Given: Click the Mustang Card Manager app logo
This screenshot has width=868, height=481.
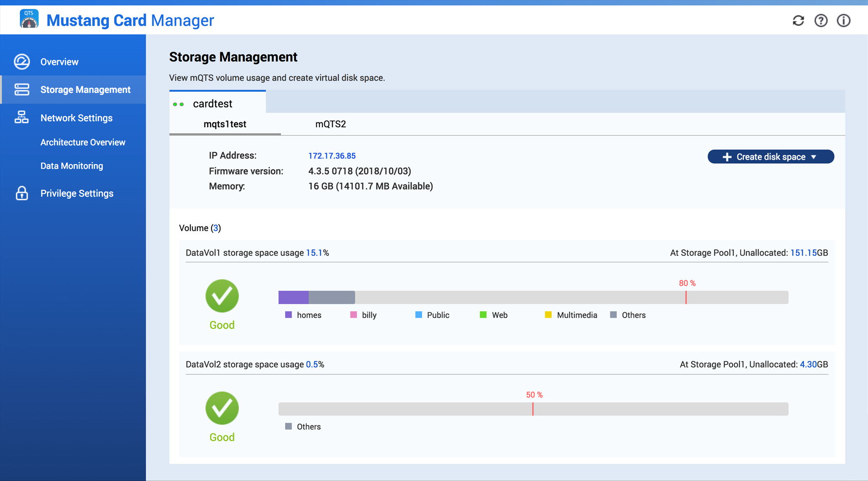Looking at the screenshot, I should [29, 19].
